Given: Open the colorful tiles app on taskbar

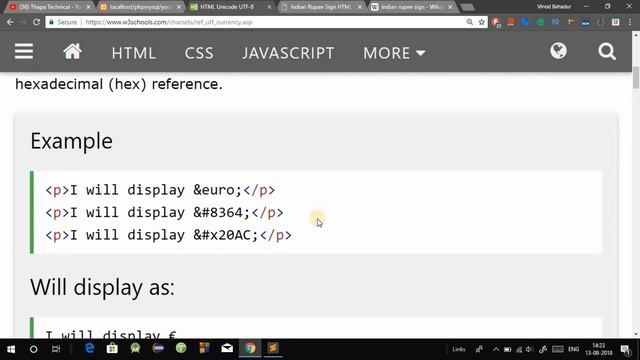Looking at the screenshot, I should [204, 348].
